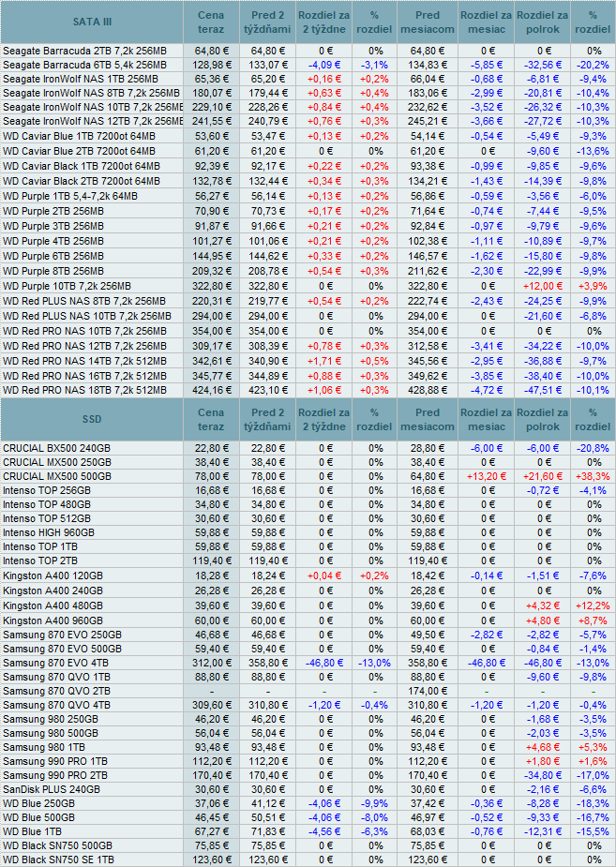Click the +13,20 € monthly difference value
Image resolution: width=616 pixels, height=867 pixels.
[x=486, y=476]
